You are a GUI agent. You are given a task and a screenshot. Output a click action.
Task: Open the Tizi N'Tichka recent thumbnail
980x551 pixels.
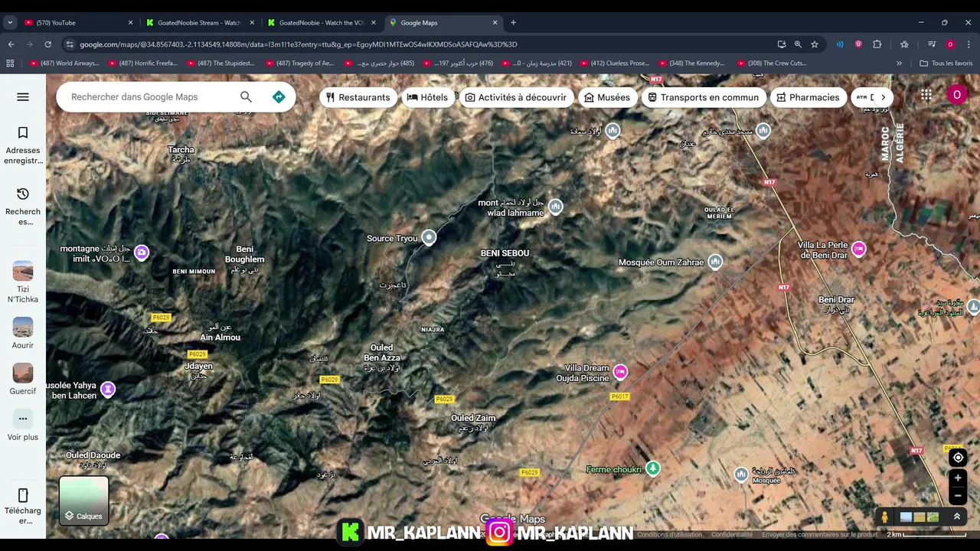click(x=23, y=271)
